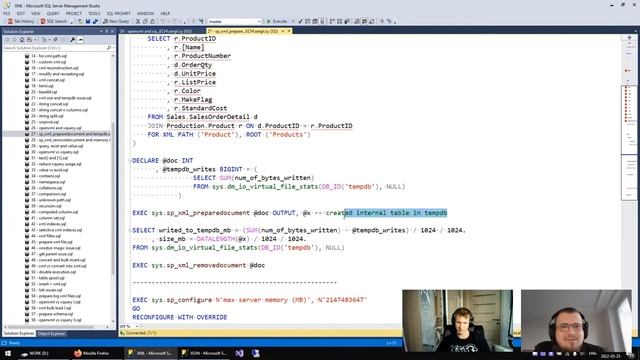Open the VIEW menu
The height and width of the screenshot is (360, 640).
click(36, 13)
